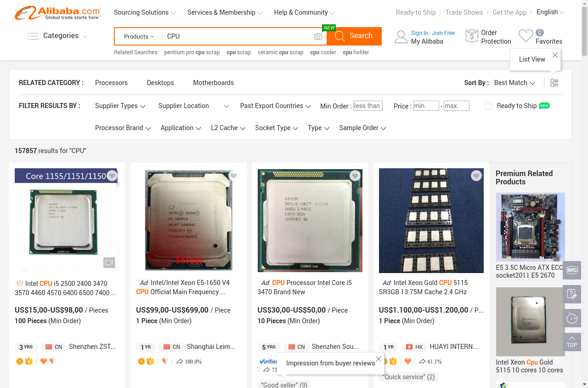Image resolution: width=588 pixels, height=388 pixels.
Task: Select the Processors related category
Action: 111,83
